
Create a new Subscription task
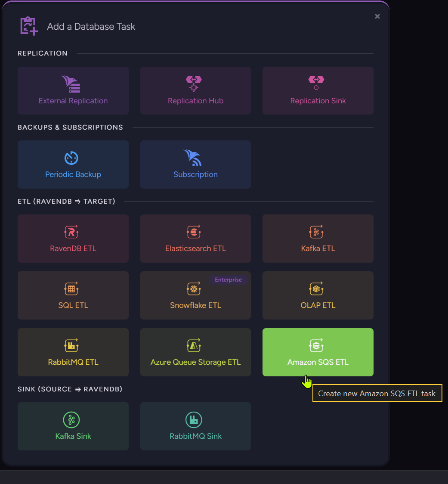(196, 164)
